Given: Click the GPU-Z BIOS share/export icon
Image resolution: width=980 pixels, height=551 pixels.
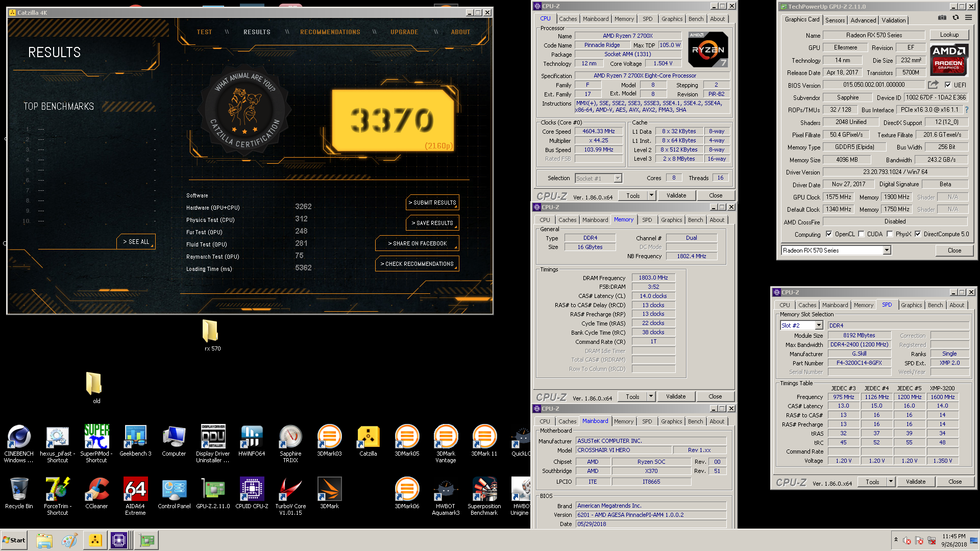Looking at the screenshot, I should coord(933,85).
